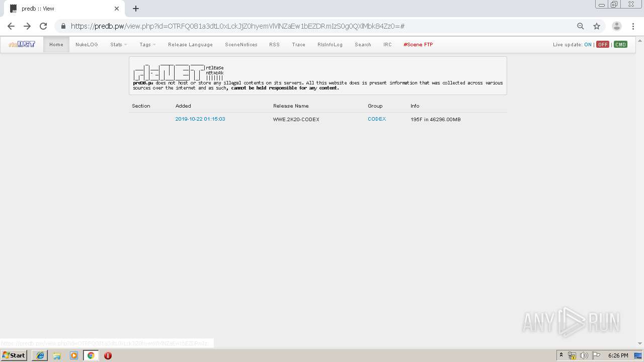Reload the predb page
This screenshot has width=644, height=362.
[43, 26]
